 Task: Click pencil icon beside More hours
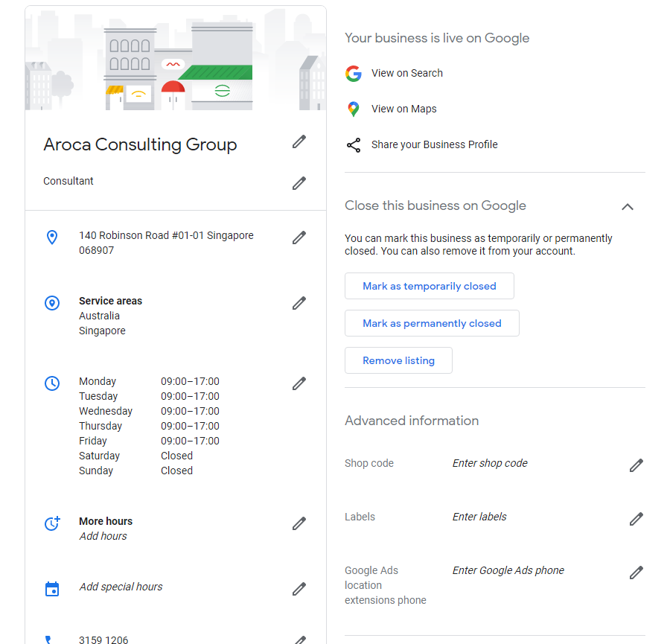click(x=299, y=523)
